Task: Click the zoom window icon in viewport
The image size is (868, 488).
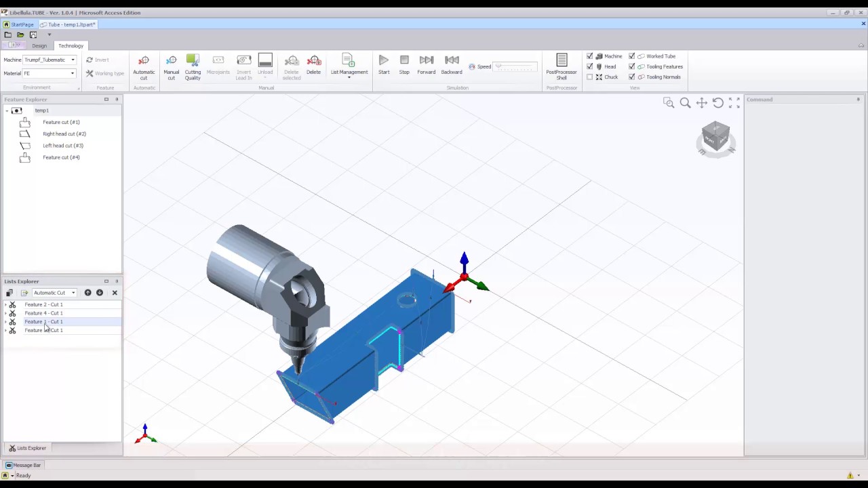Action: (669, 103)
